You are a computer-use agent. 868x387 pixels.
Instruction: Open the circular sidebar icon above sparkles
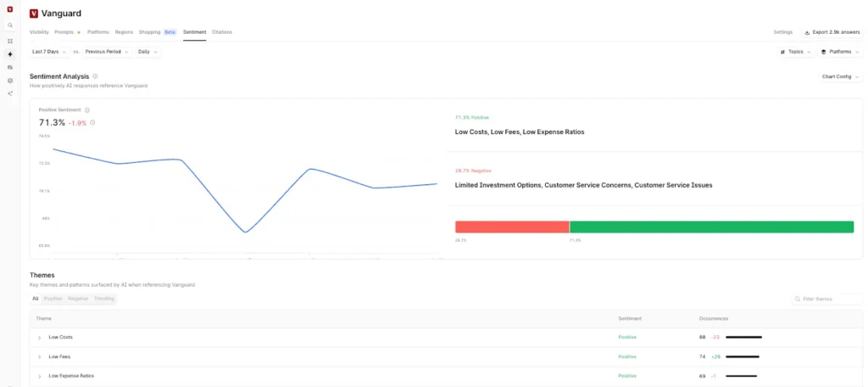[x=10, y=81]
